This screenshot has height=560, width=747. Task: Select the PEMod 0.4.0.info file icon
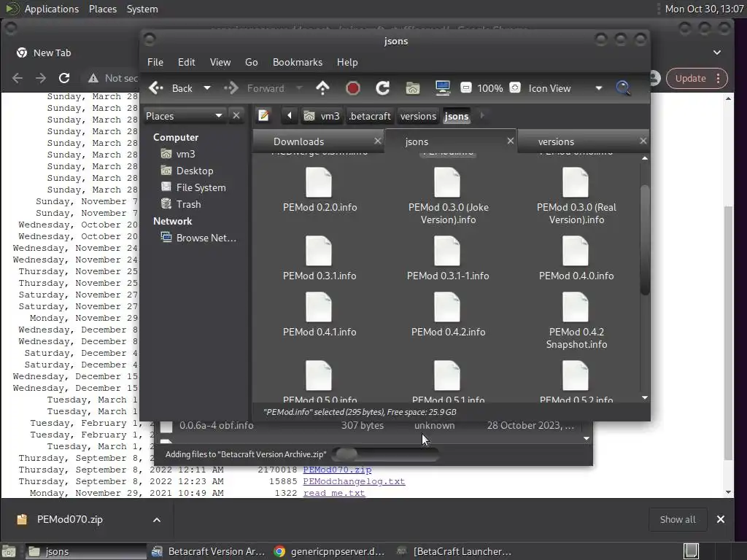coord(576,251)
